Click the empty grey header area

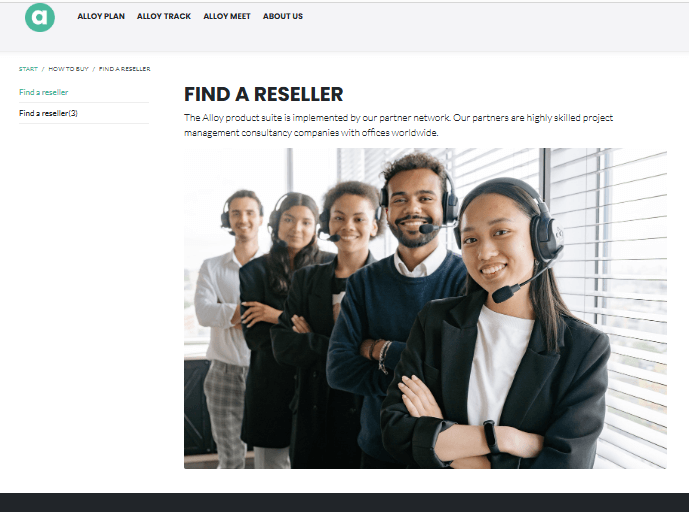(483, 26)
